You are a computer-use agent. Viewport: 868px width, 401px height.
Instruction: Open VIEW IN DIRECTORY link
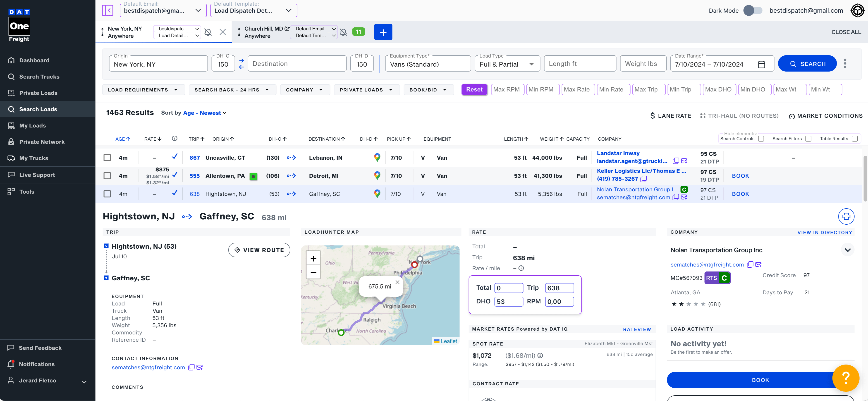(x=825, y=233)
